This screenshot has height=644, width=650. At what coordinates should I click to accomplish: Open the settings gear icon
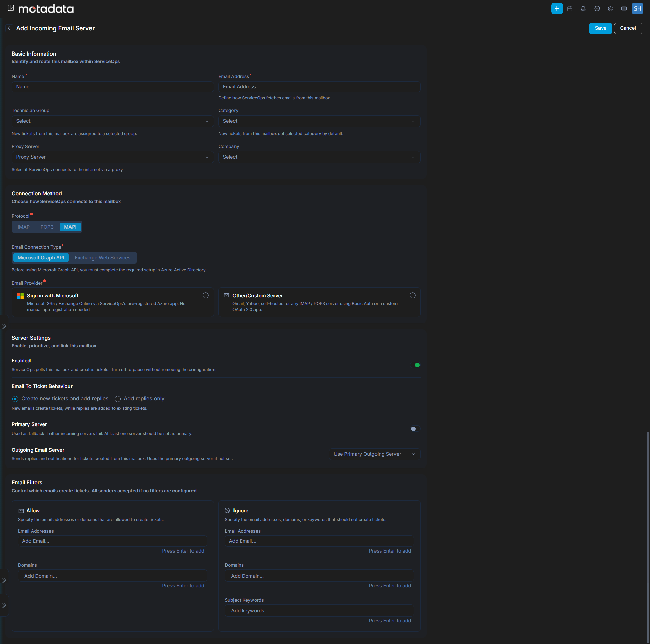tap(610, 9)
